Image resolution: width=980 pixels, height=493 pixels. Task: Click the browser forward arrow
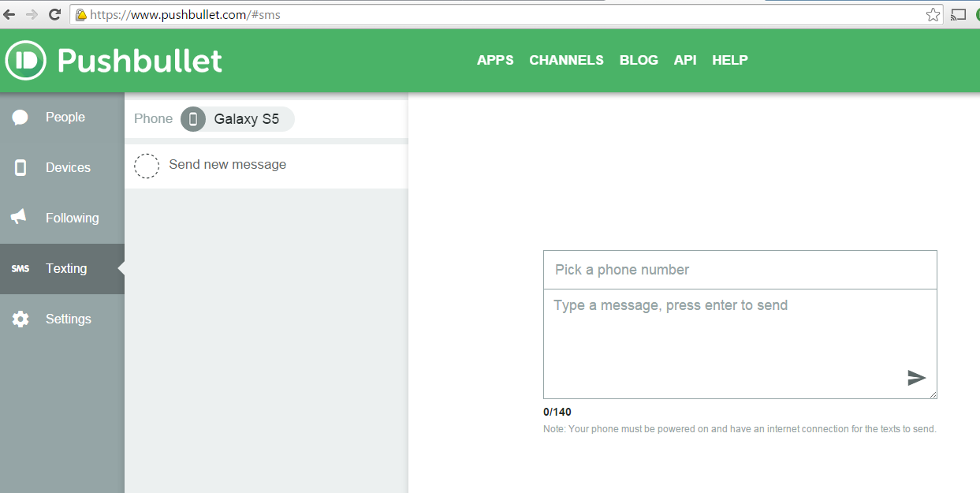tap(32, 14)
